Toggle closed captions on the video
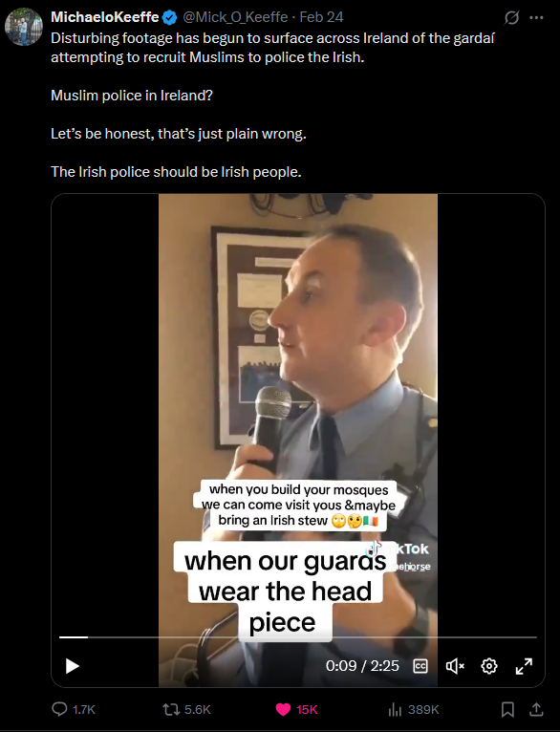560x732 pixels. coord(420,666)
